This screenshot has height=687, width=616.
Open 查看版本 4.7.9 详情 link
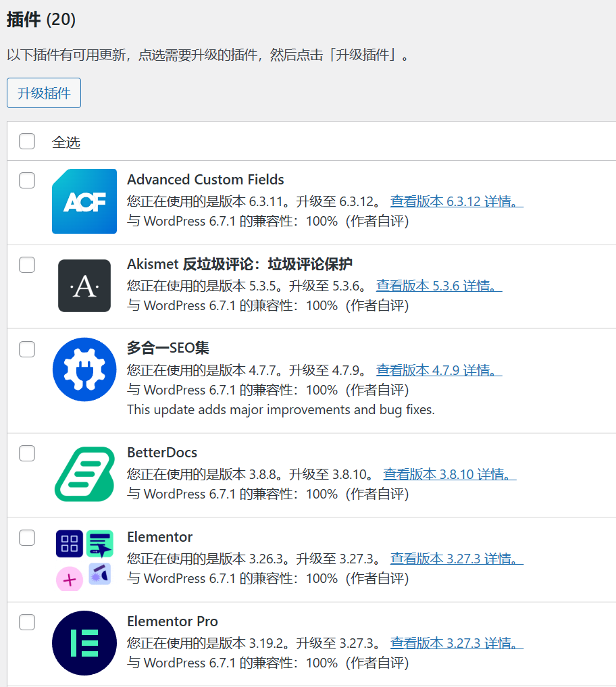point(438,370)
